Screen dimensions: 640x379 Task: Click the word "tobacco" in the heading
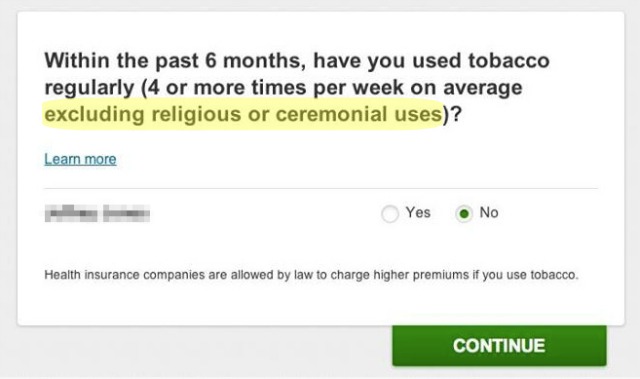[x=509, y=61]
